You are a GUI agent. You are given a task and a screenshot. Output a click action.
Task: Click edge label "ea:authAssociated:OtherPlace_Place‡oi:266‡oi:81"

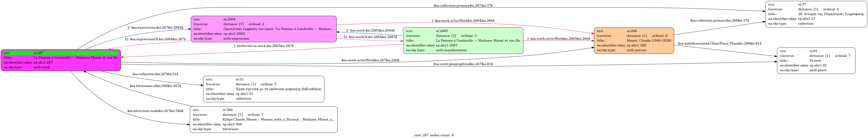point(719,43)
